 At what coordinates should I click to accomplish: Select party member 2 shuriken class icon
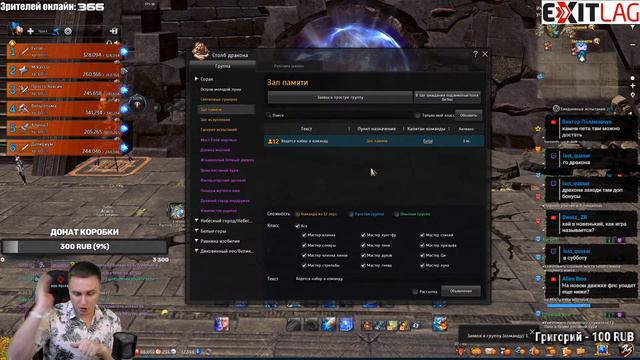coord(24,71)
